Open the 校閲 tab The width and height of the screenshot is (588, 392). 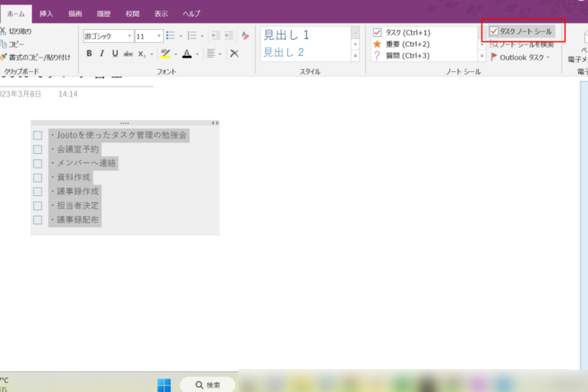(132, 14)
